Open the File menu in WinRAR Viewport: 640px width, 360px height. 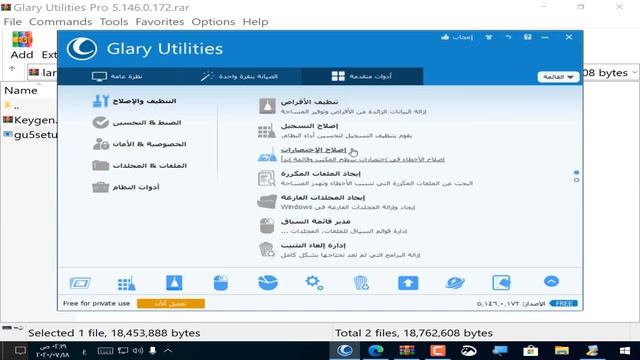13,22
